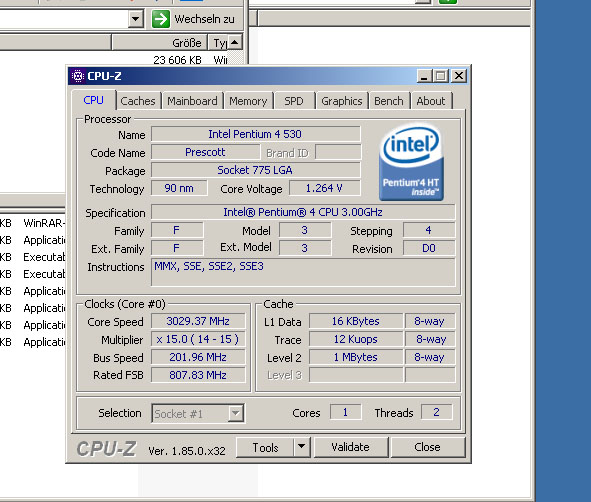Click the Code Name value Prescott

click(205, 152)
